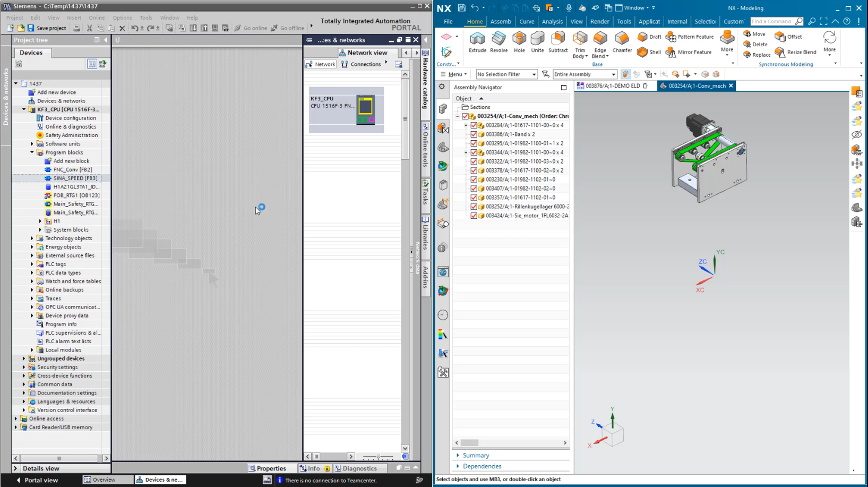868x487 pixels.
Task: Open the Pattern Feature command
Action: 690,37
